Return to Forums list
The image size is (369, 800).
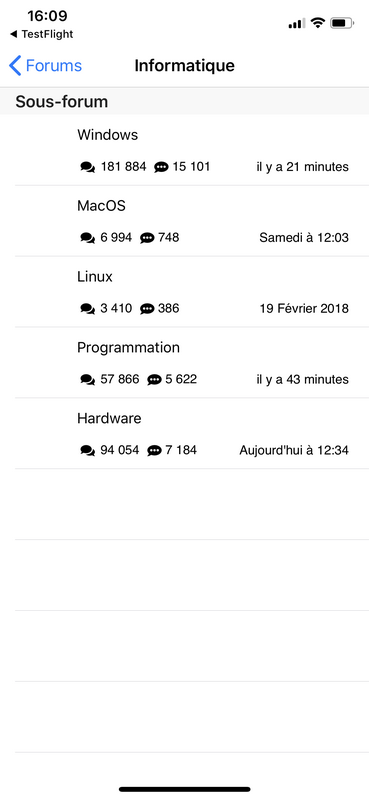point(45,66)
